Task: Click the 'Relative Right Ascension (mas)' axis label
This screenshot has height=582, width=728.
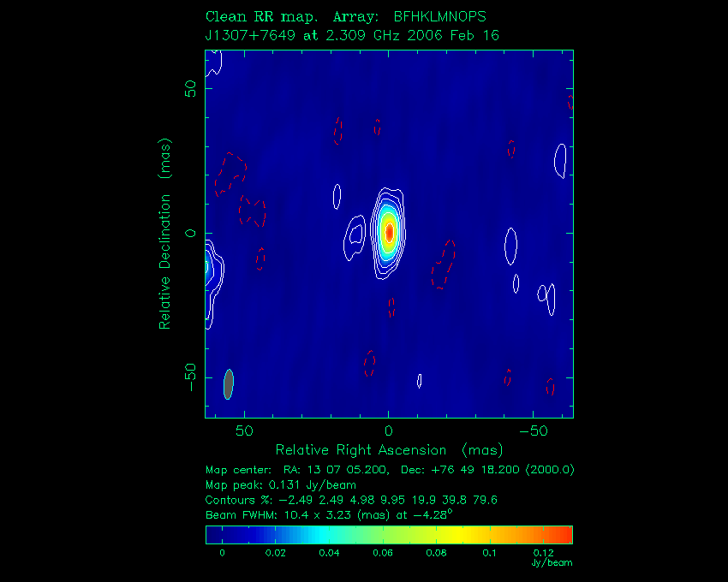Action: (389, 449)
